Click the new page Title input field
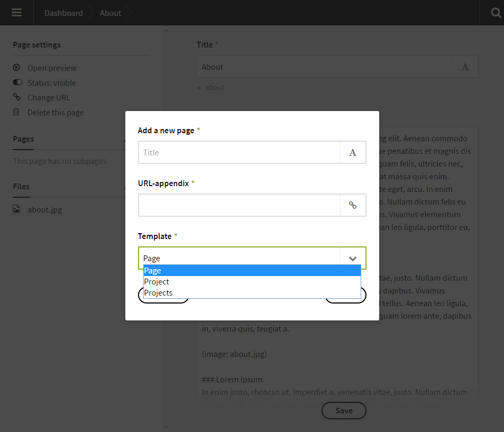This screenshot has height=432, width=504. pyautogui.click(x=239, y=152)
